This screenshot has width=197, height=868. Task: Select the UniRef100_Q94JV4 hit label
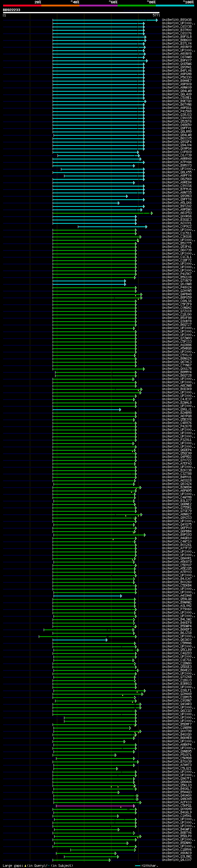177,145
